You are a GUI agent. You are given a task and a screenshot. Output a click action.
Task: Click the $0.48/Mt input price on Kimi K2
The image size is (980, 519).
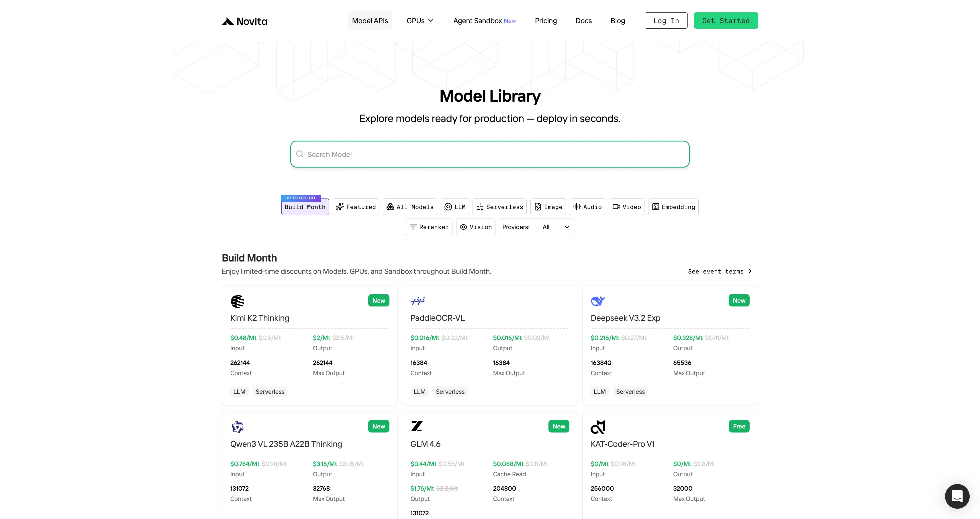coord(244,338)
